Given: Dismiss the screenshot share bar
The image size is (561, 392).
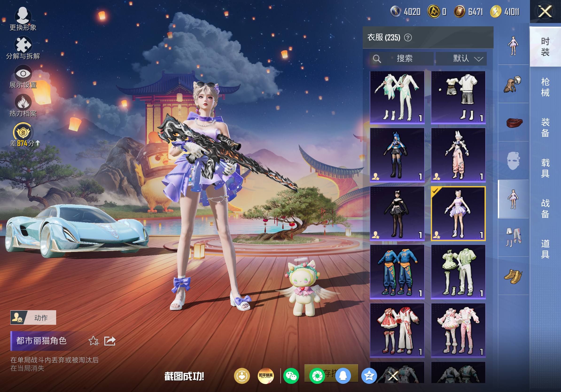Looking at the screenshot, I should (x=393, y=376).
